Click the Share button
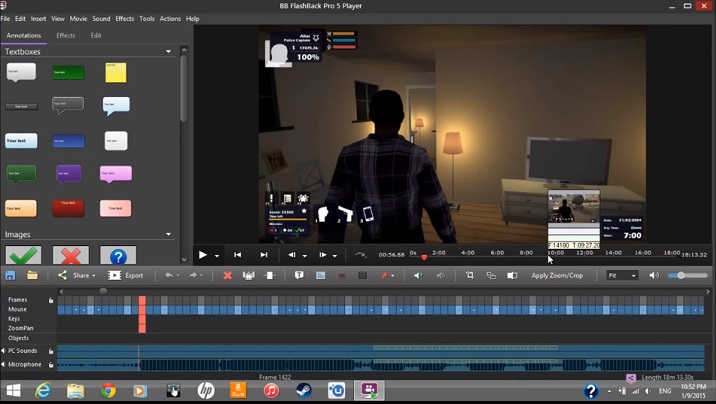The height and width of the screenshot is (404, 716). click(x=76, y=275)
